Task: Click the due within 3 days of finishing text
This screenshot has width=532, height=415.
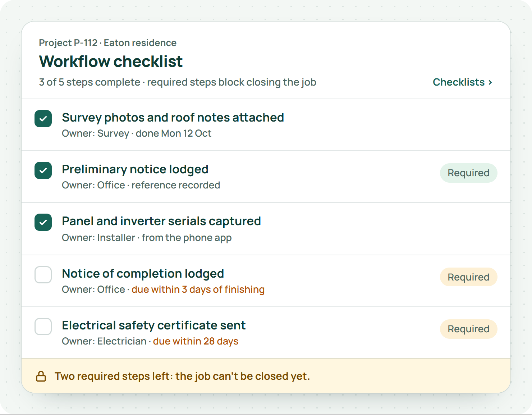Action: coord(198,289)
